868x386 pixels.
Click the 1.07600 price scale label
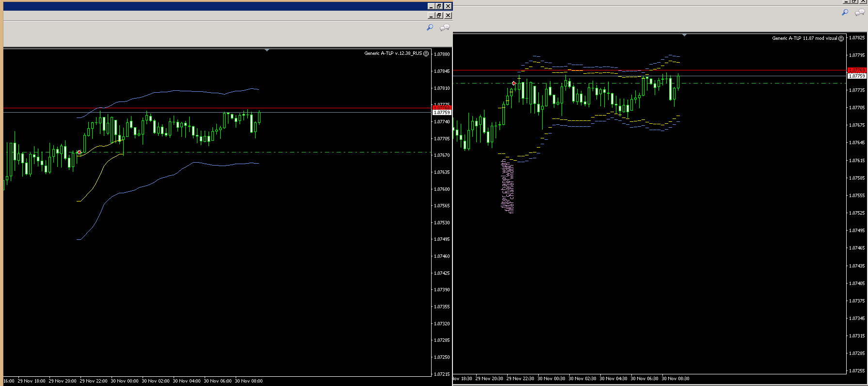coord(442,189)
